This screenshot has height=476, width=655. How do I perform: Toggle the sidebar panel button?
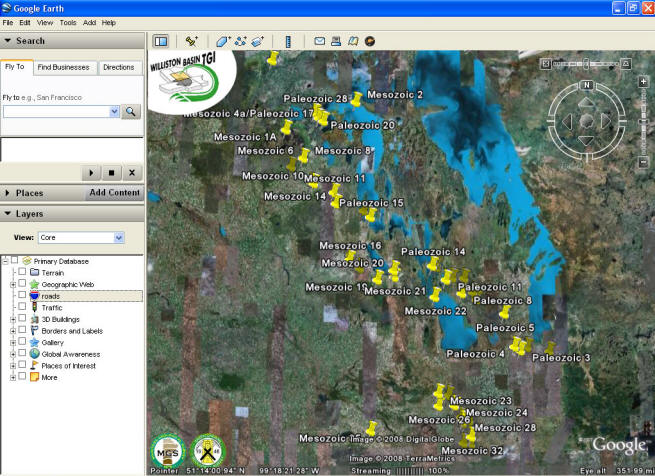point(160,41)
